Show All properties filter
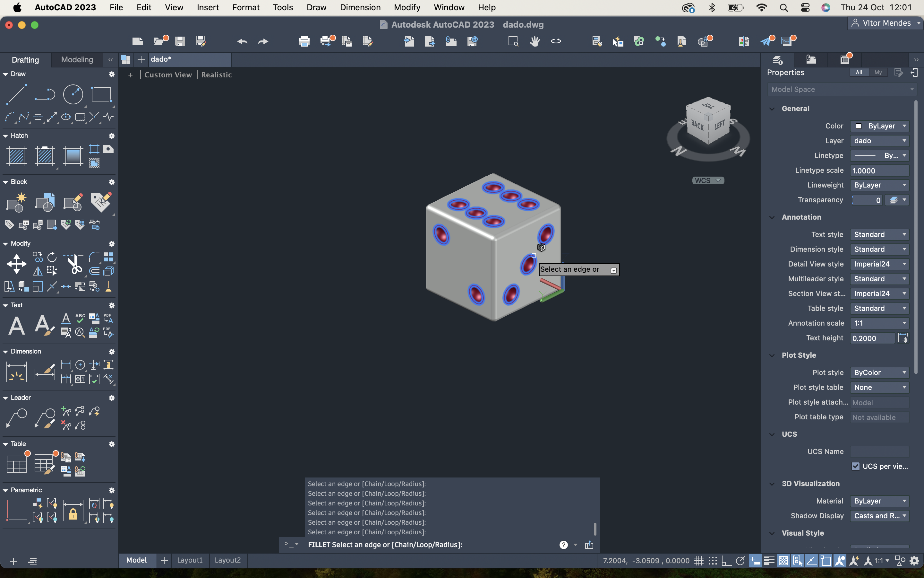Image resolution: width=924 pixels, height=578 pixels. coord(859,72)
